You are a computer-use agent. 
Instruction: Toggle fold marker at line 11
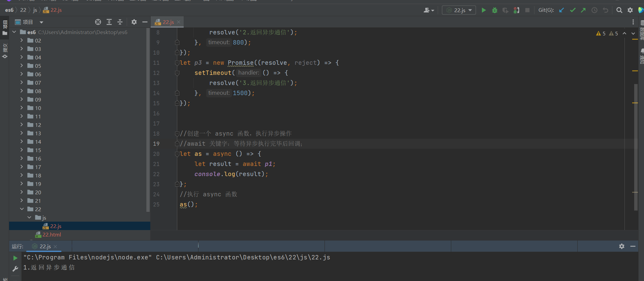pyautogui.click(x=177, y=63)
